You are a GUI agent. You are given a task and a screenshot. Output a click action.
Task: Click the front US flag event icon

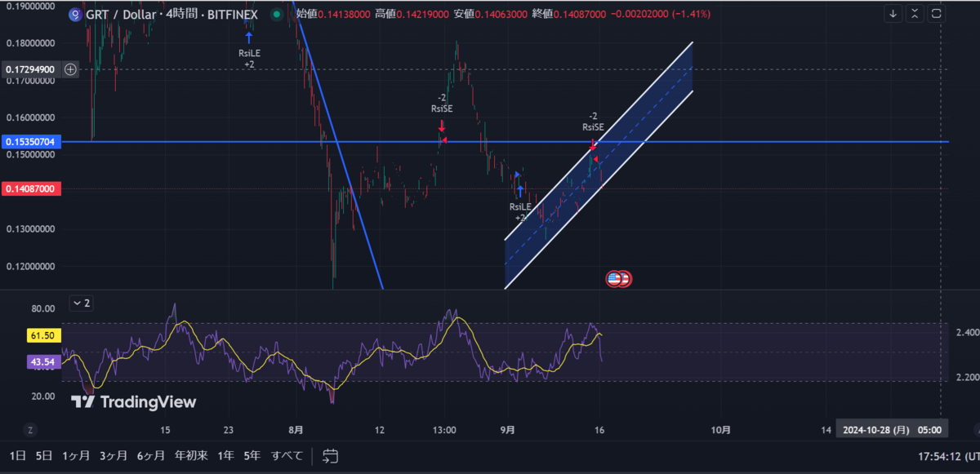615,279
